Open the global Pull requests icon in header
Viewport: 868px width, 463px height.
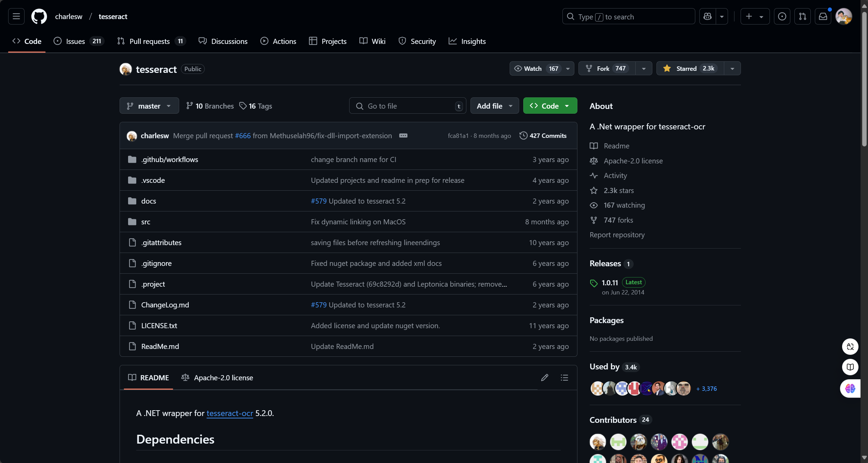[803, 16]
